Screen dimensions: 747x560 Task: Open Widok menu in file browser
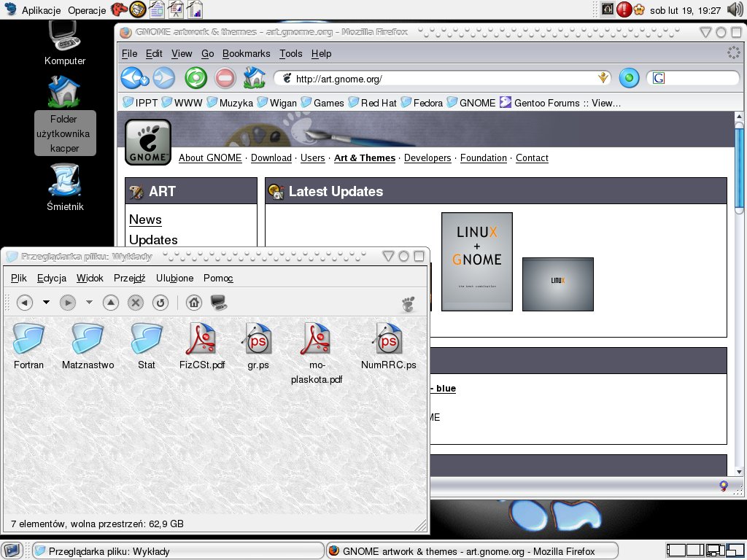(x=90, y=278)
